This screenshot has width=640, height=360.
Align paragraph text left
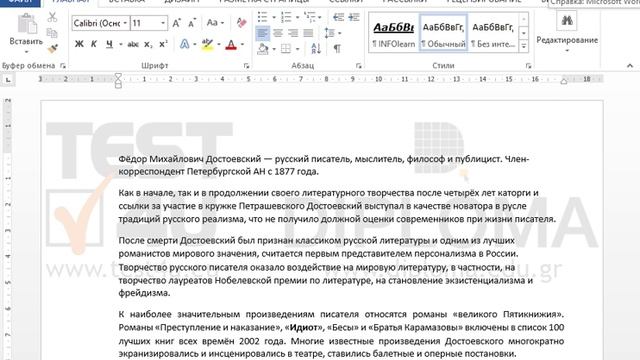pos(262,33)
